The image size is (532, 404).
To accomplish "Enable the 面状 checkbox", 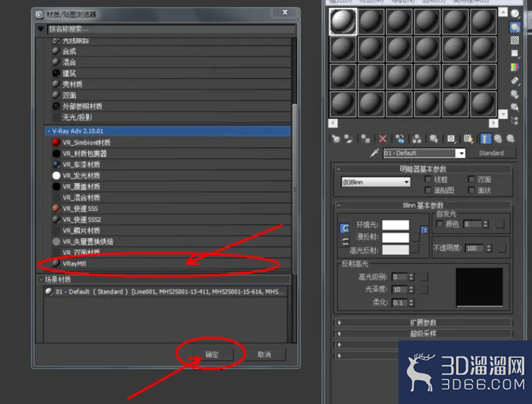I will coord(471,190).
